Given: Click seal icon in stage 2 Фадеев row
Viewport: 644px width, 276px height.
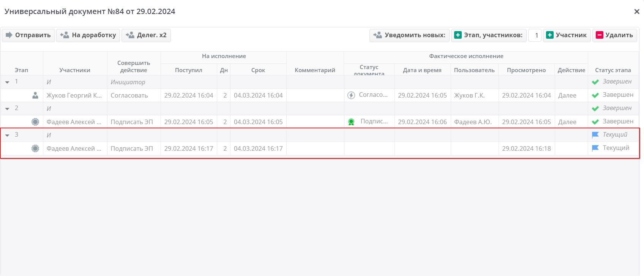Looking at the screenshot, I should [35, 122].
